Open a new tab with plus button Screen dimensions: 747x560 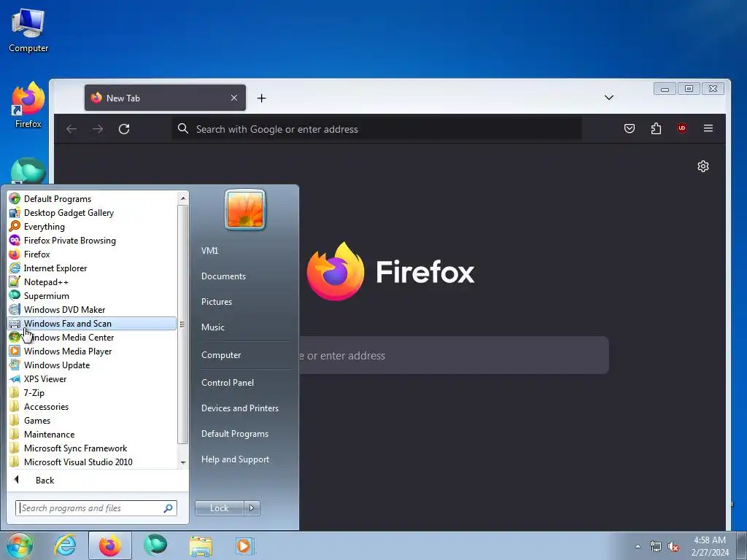click(x=261, y=98)
